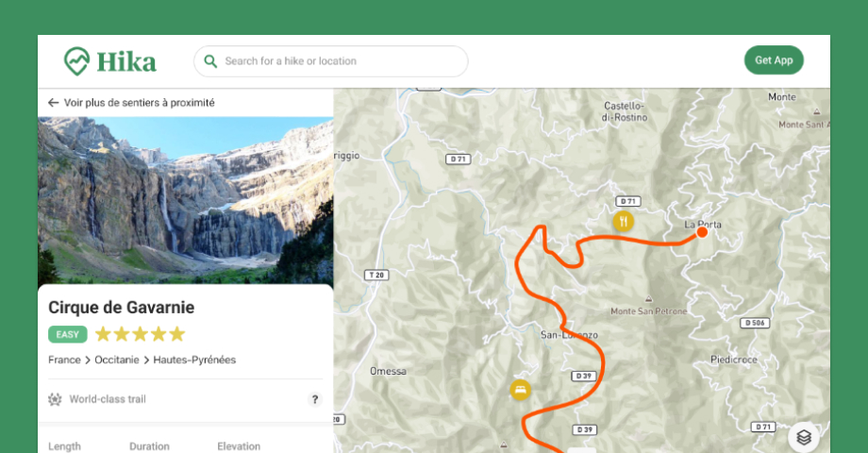The width and height of the screenshot is (868, 453).
Task: Click 'Voir plus de sentiers à proximité' link
Action: tap(139, 103)
